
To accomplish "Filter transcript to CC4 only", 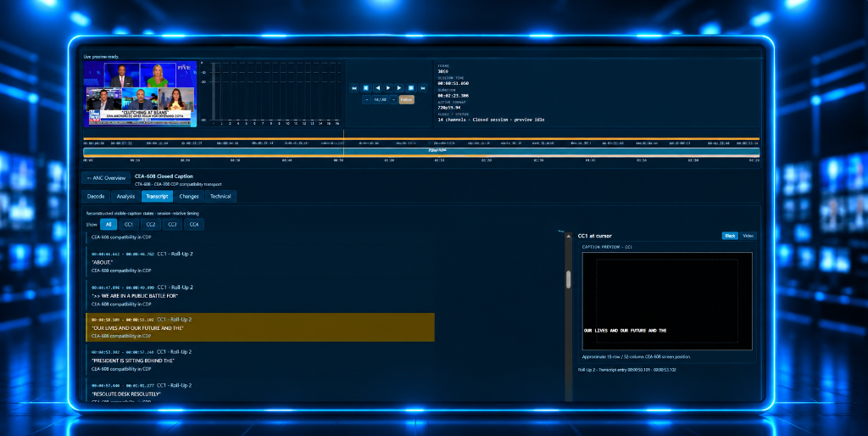I will [x=194, y=225].
